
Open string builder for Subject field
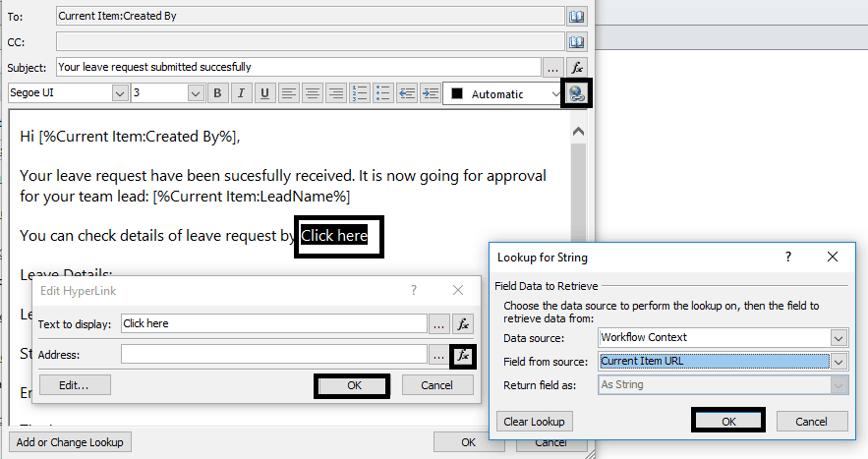point(552,68)
